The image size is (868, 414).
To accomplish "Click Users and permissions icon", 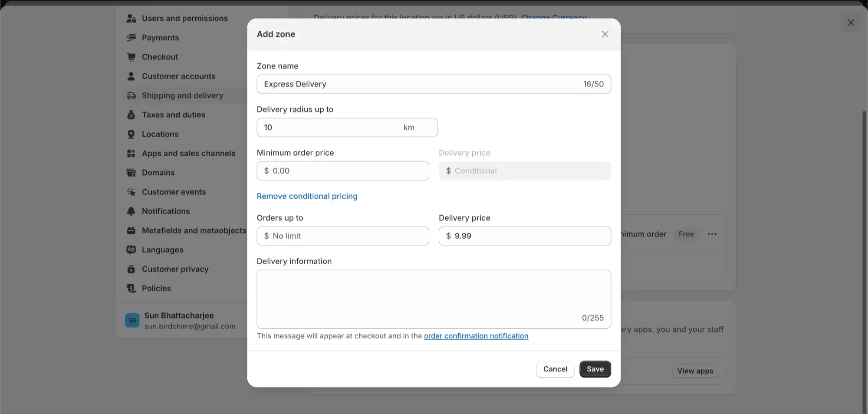I will click(131, 18).
